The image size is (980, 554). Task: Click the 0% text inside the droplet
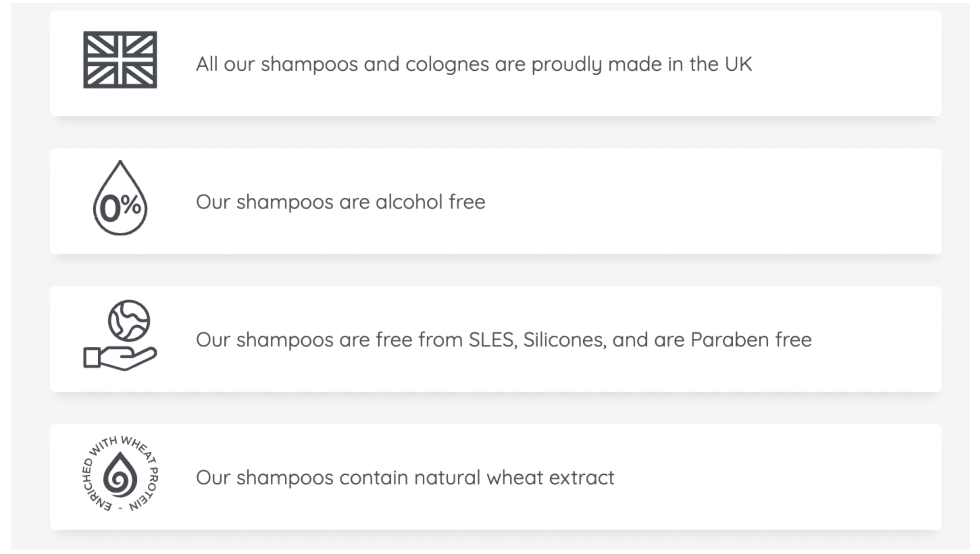point(120,207)
